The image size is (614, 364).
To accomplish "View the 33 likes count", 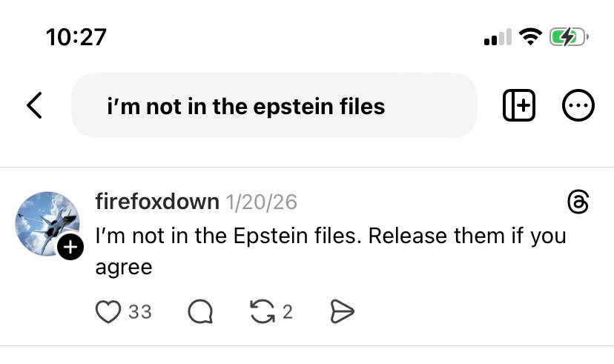I will (140, 312).
